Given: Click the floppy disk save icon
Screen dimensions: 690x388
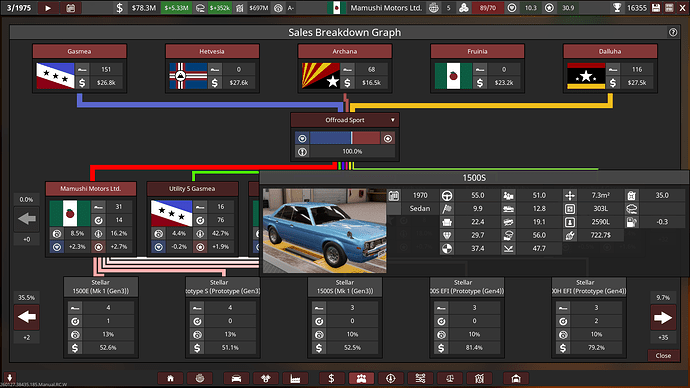Looking at the screenshot, I should coord(656,8).
